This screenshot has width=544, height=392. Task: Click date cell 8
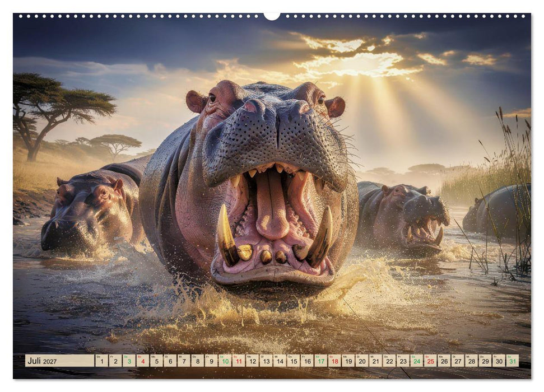(x=197, y=361)
